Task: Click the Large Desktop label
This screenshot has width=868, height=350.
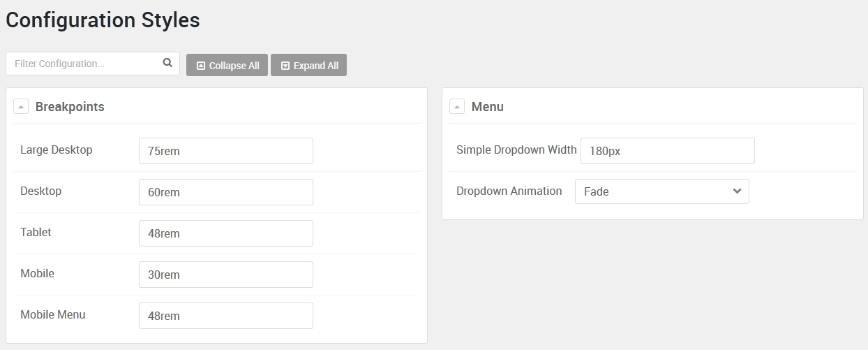Action: (x=57, y=150)
